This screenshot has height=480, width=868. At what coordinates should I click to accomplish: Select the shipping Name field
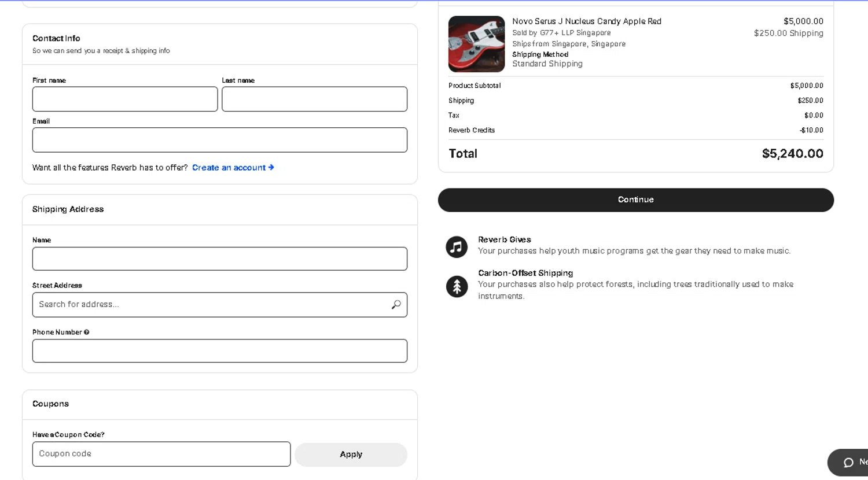click(x=220, y=259)
